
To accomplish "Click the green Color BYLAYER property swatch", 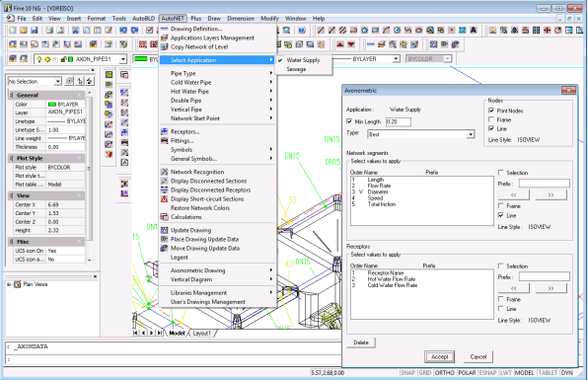I will coord(52,105).
